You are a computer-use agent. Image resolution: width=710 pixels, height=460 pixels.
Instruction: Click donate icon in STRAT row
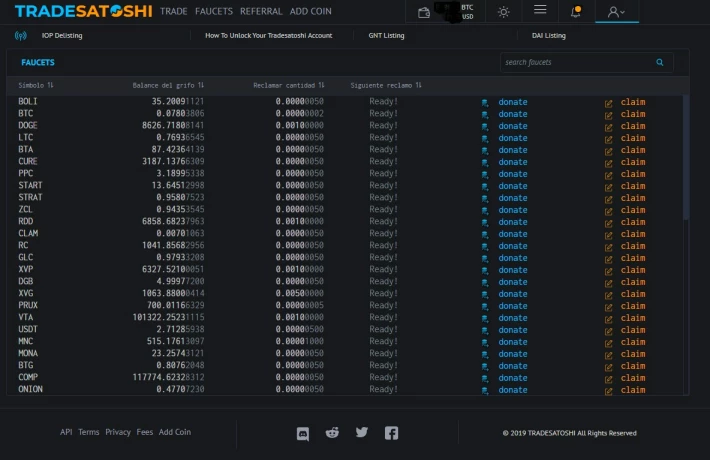[485, 199]
